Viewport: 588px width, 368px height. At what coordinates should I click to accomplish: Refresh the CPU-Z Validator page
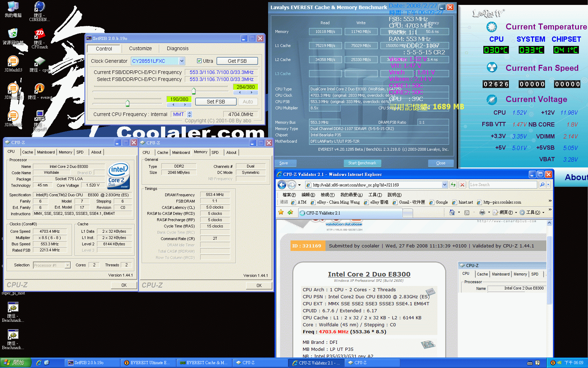point(453,185)
